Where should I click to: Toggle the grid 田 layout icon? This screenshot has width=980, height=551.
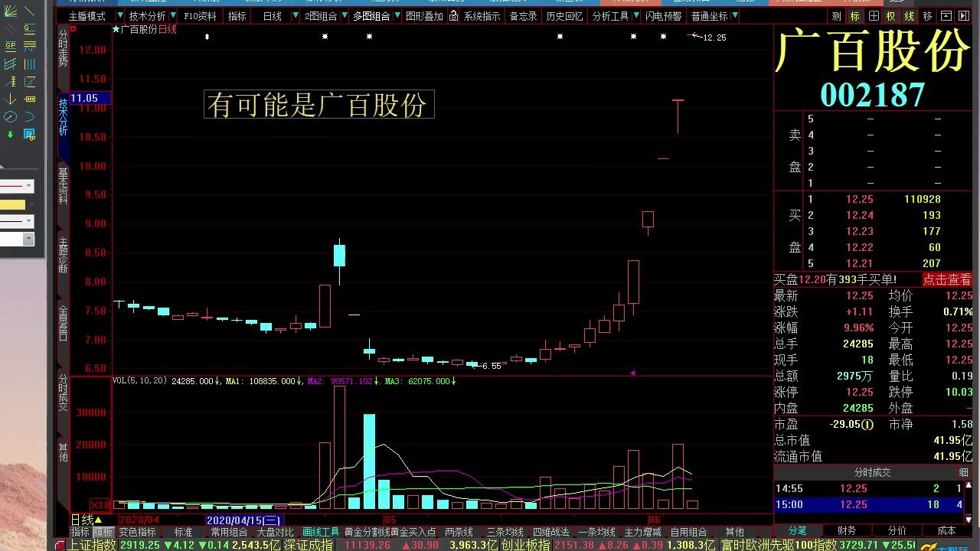(874, 16)
